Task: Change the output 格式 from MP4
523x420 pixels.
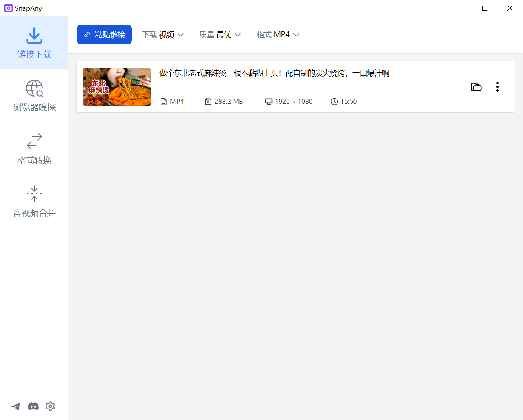Action: pos(278,34)
